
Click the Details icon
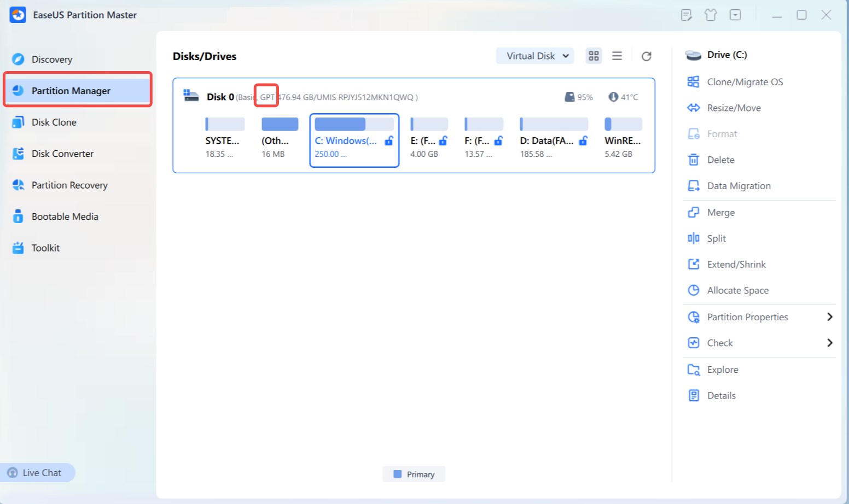point(694,395)
